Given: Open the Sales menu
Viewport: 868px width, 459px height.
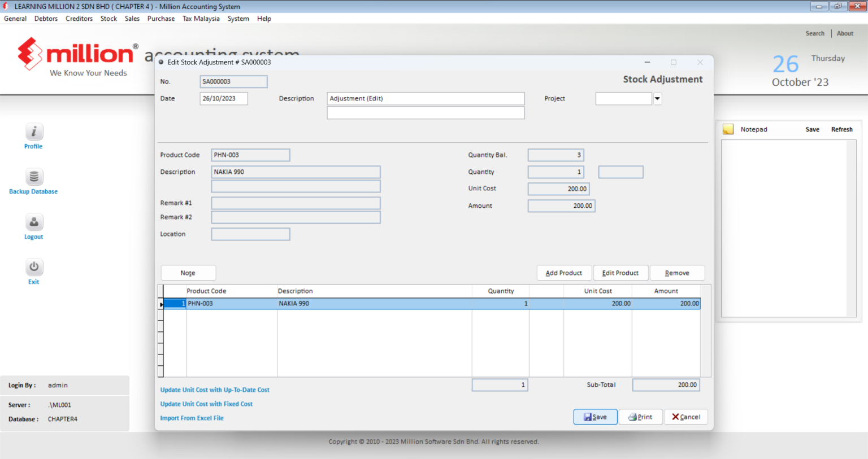Looking at the screenshot, I should 132,19.
